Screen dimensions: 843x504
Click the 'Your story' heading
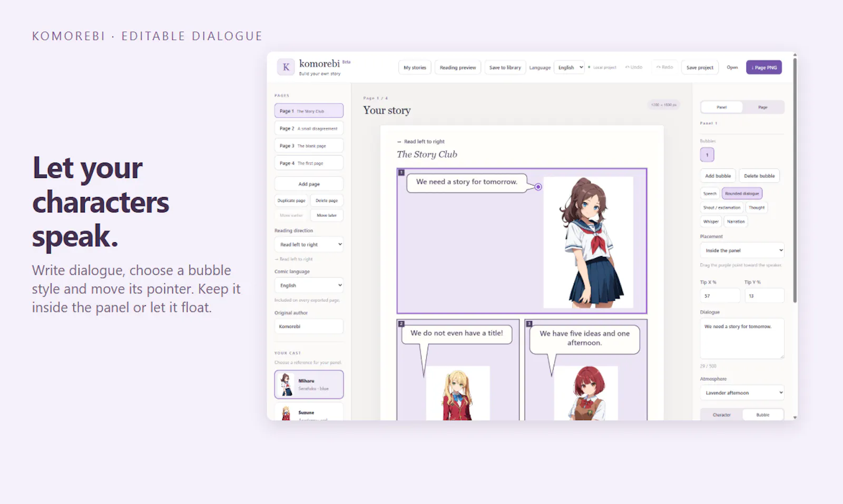pyautogui.click(x=387, y=110)
